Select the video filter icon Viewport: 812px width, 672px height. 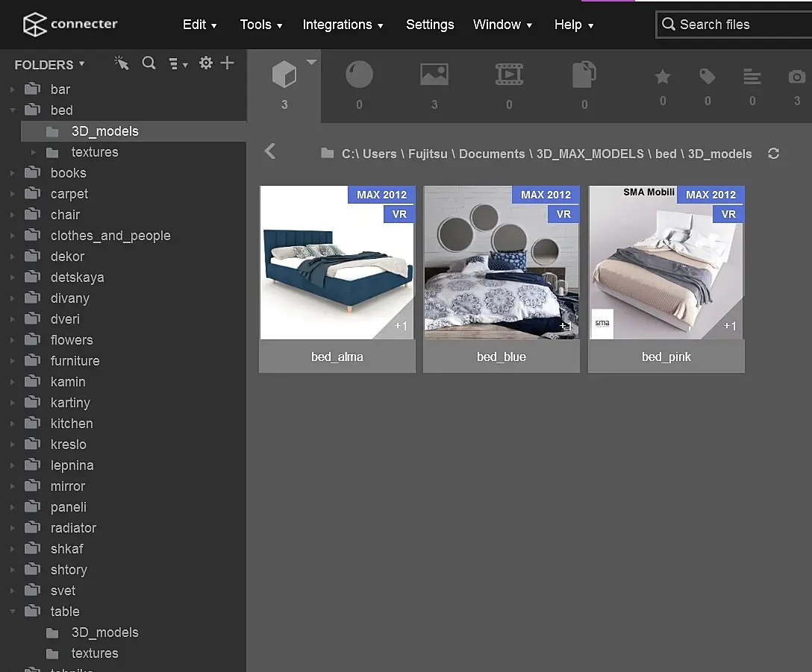point(509,74)
